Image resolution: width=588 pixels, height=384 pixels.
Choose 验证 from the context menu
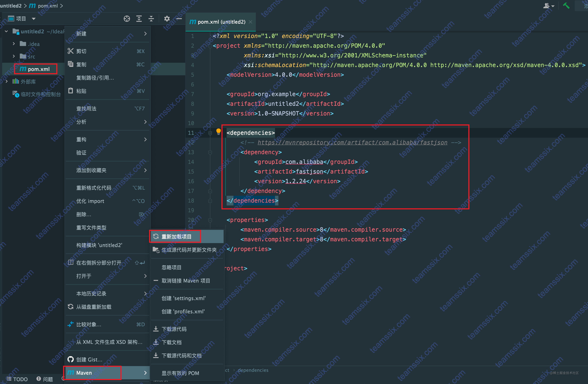(x=108, y=153)
